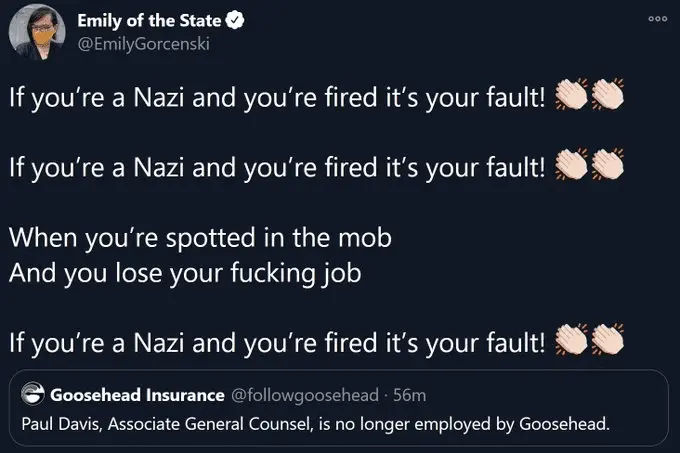Click the last clapping emoji on second line

[x=608, y=166]
